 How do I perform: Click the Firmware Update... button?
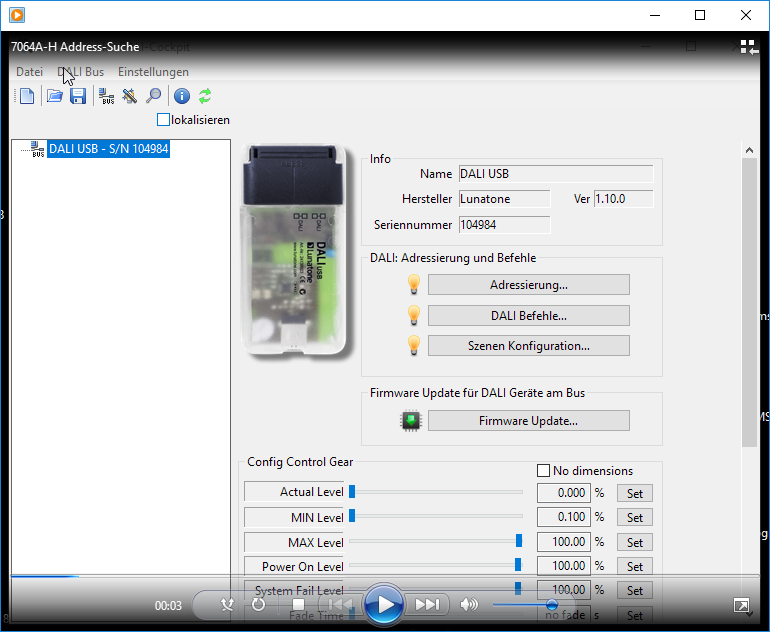click(x=528, y=421)
